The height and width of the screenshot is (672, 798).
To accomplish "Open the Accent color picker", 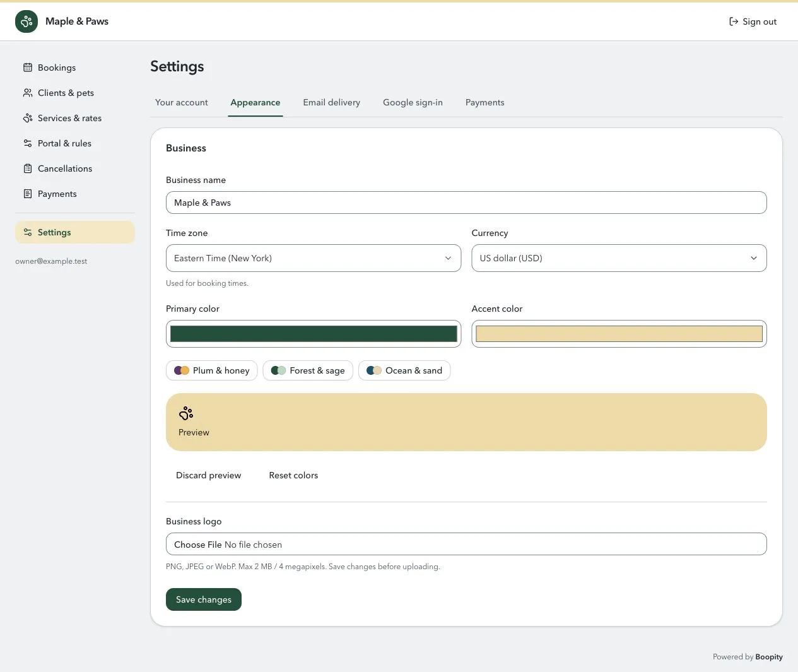I will pos(619,334).
